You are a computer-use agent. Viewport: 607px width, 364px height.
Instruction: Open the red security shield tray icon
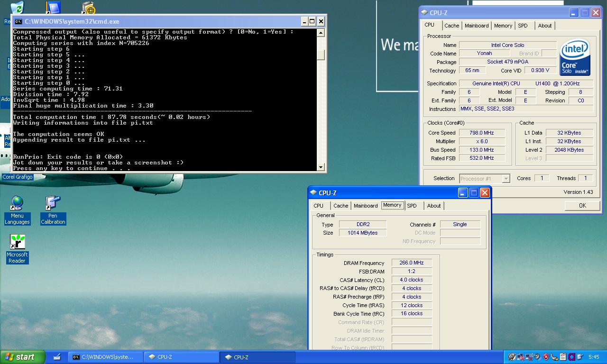[546, 357]
